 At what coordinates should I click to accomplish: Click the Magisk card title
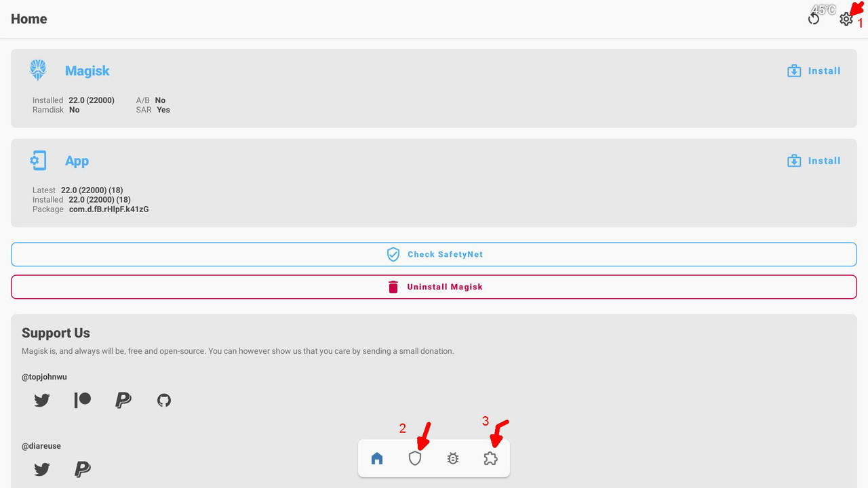tap(87, 70)
